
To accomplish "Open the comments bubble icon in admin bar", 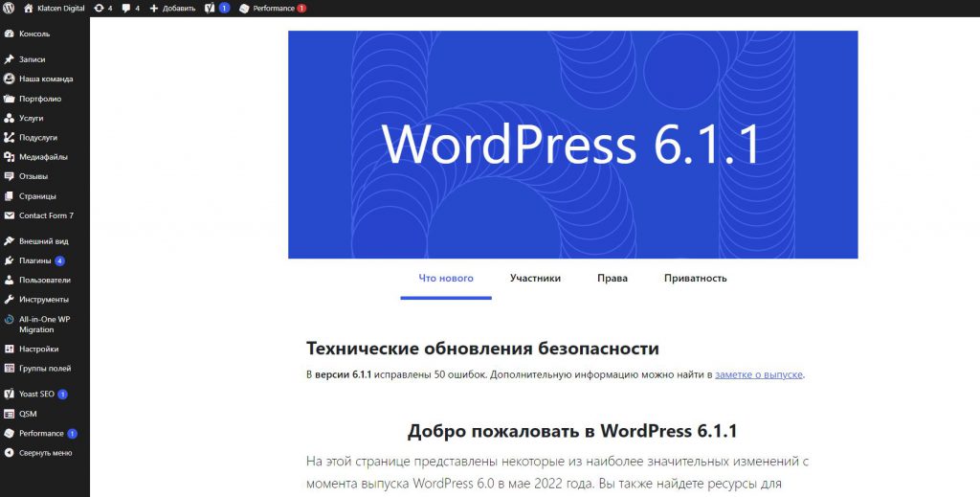I will point(126,8).
